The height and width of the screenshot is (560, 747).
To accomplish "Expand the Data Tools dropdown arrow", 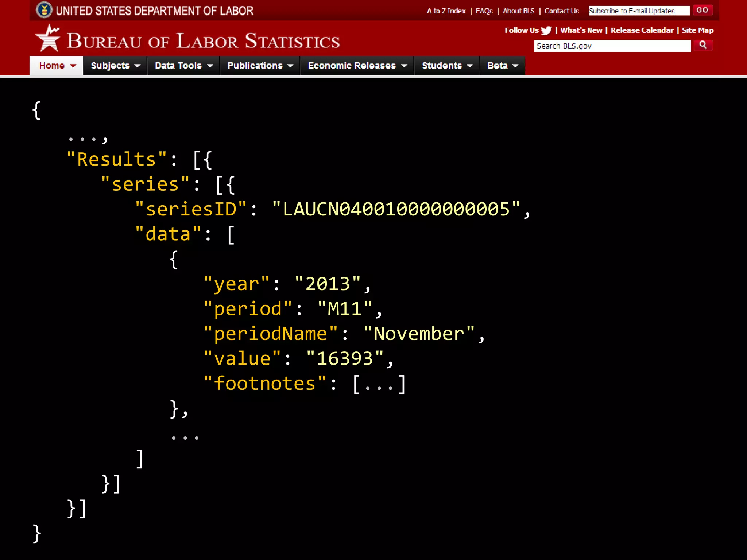I will coord(210,66).
